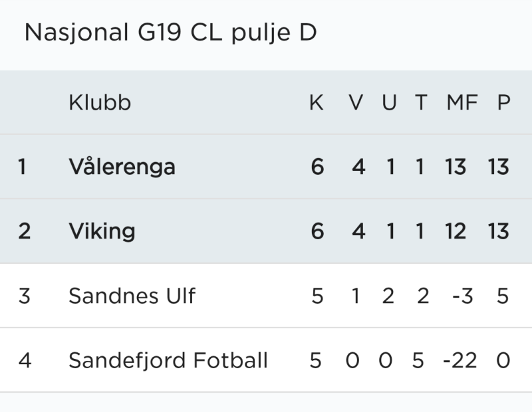Click the U column header
The height and width of the screenshot is (412, 532).
coord(389,103)
